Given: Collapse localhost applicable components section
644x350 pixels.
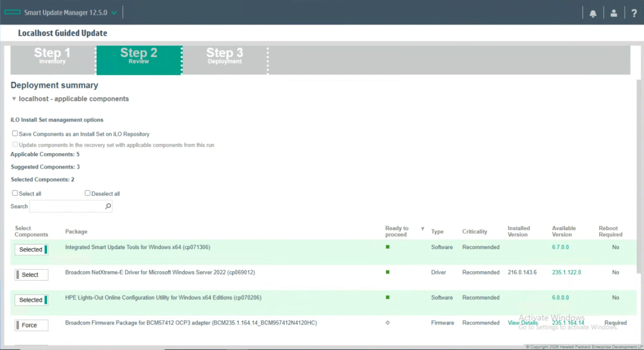Looking at the screenshot, I should click(x=14, y=99).
